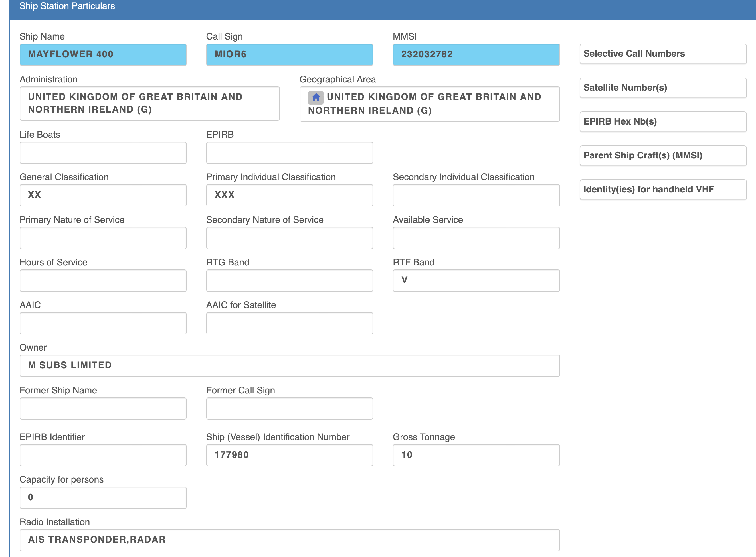Click the RTF Band field showing V
This screenshot has width=756, height=557.
pyautogui.click(x=476, y=280)
